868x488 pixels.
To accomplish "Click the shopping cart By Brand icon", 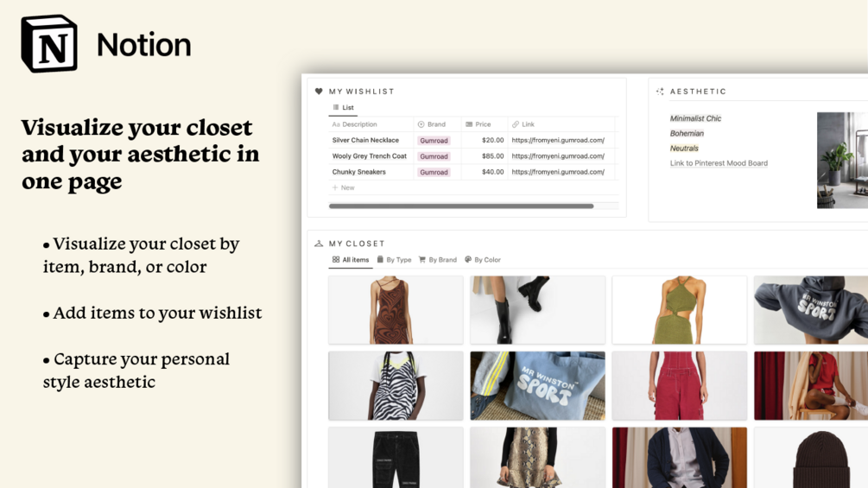I will tap(422, 259).
